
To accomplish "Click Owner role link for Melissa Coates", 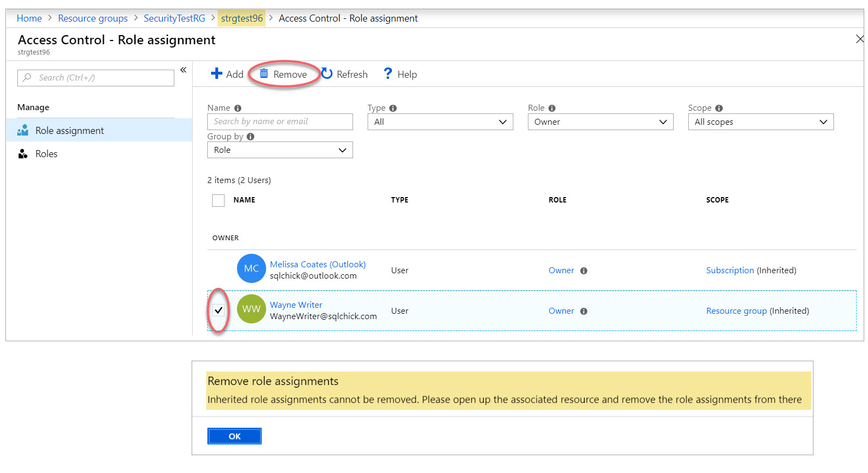I will (561, 271).
